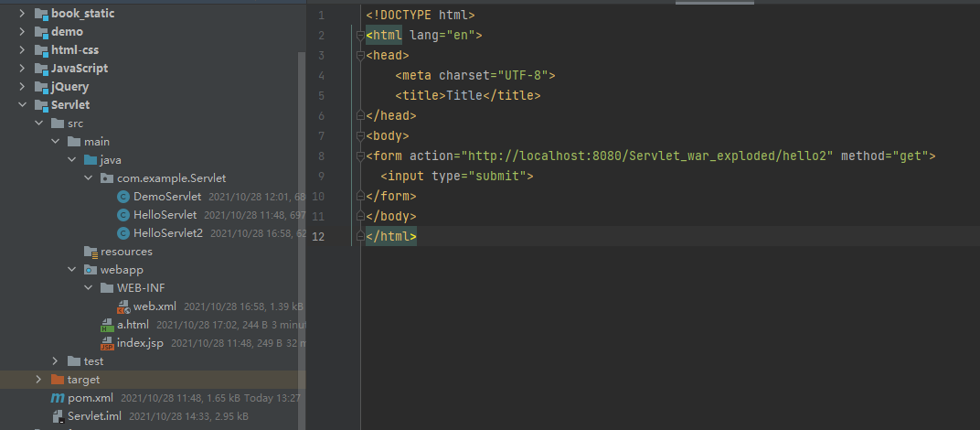Fold the form tag on line 8

[x=360, y=156]
